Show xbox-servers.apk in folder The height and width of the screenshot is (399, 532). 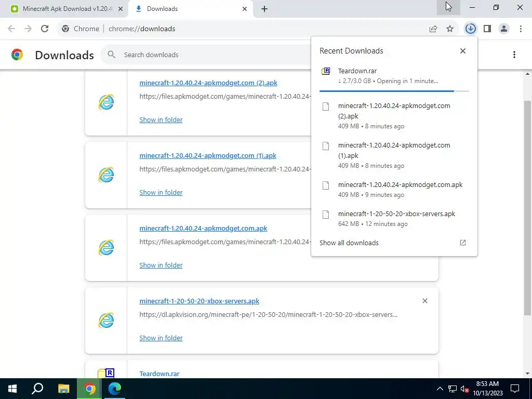point(161,338)
